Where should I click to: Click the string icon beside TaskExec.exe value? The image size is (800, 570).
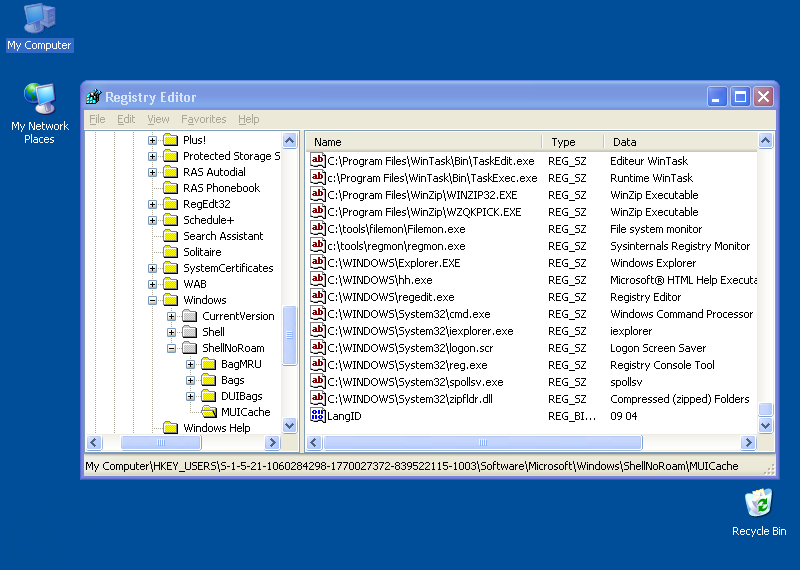pyautogui.click(x=317, y=178)
